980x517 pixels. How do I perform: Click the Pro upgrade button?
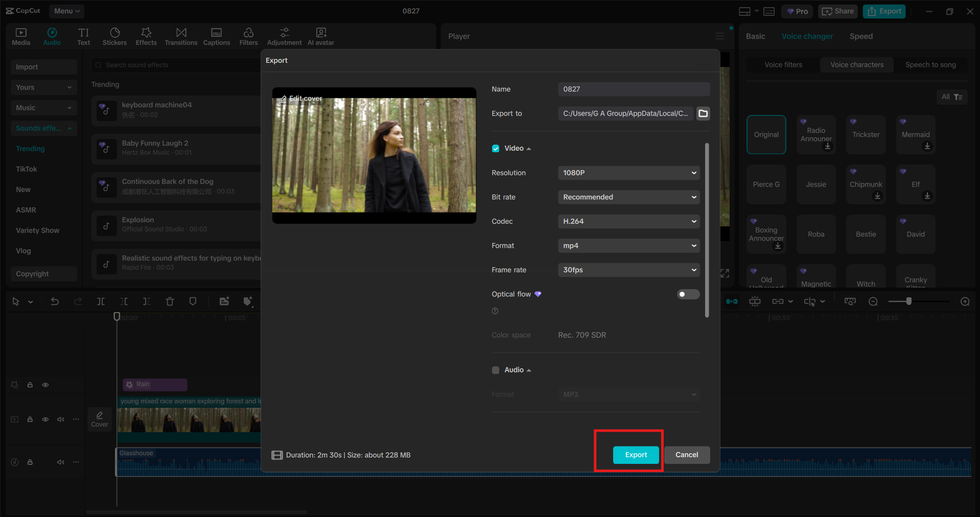coord(797,11)
